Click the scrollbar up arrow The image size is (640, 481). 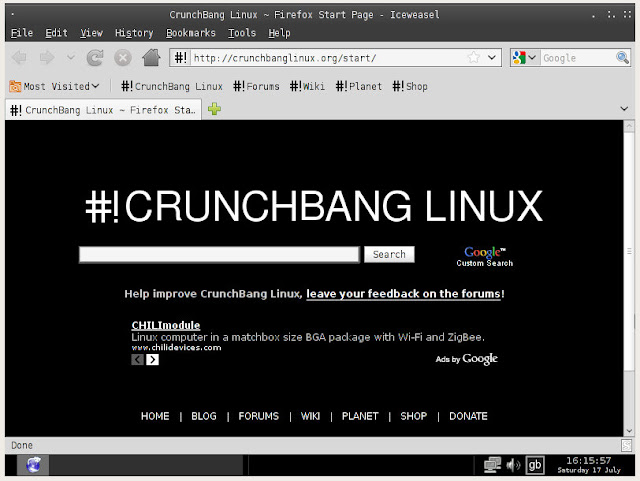coord(629,126)
